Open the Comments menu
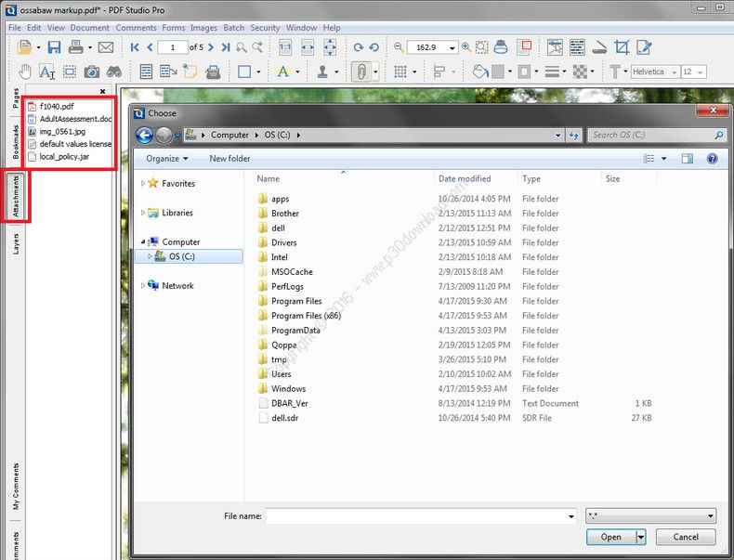This screenshot has height=560, width=734. 136,28
